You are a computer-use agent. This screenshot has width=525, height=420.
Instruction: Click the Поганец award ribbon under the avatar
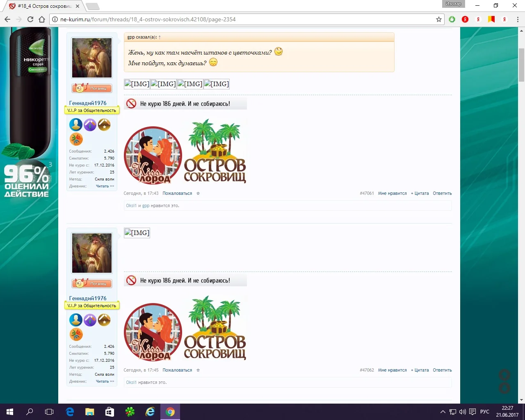click(91, 88)
